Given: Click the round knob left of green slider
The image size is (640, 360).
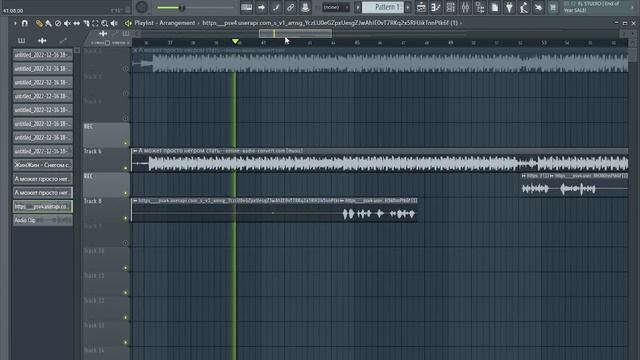Looking at the screenshot, I should tap(142, 7).
